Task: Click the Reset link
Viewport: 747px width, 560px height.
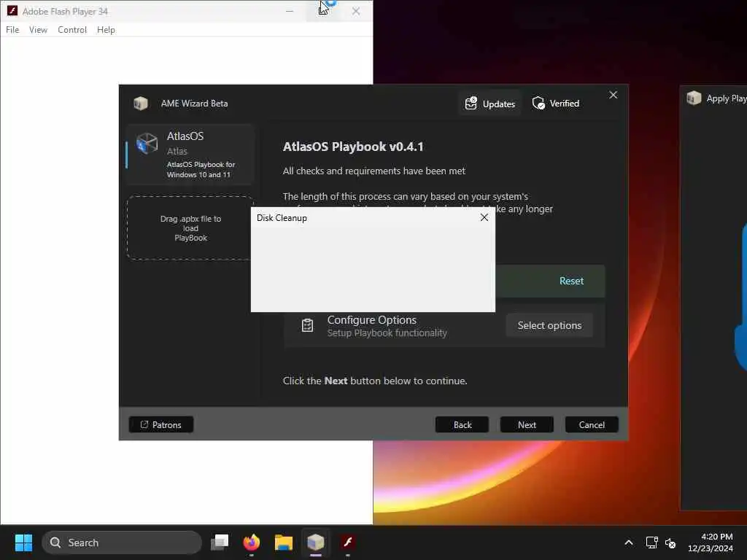Action: 571,281
